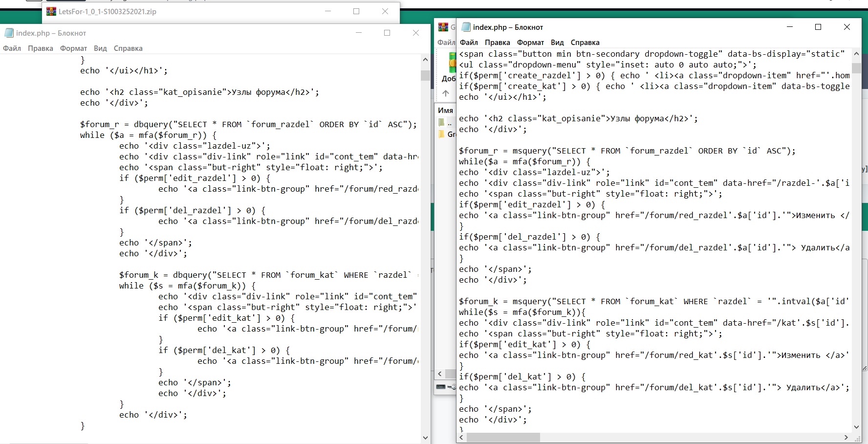Open the Вид menu in the right Notepad

click(557, 42)
